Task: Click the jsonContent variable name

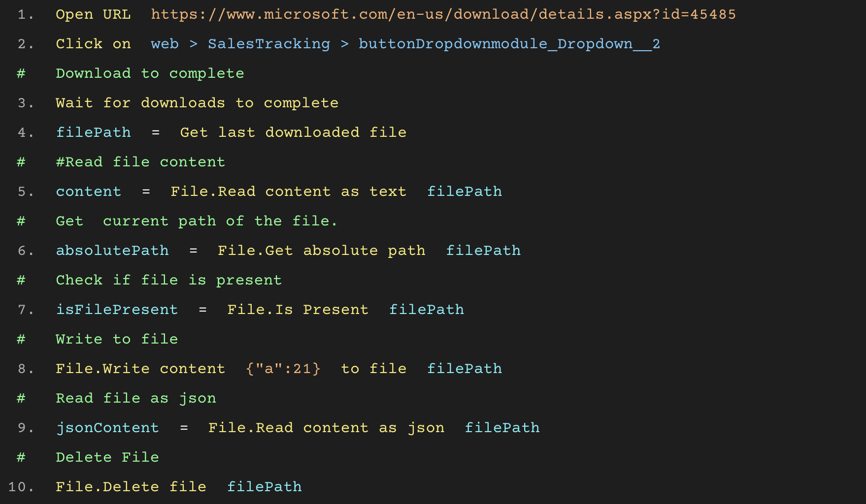Action: [107, 428]
